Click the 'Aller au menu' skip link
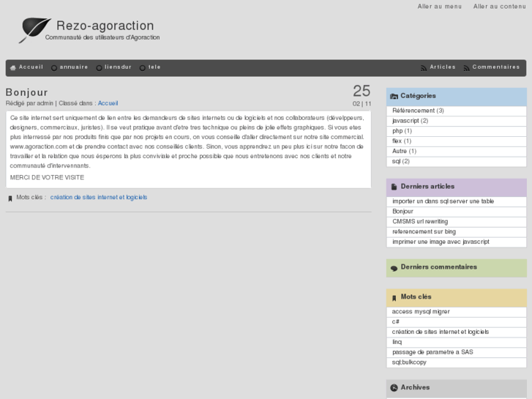Image resolution: width=532 pixels, height=399 pixels. click(x=439, y=7)
